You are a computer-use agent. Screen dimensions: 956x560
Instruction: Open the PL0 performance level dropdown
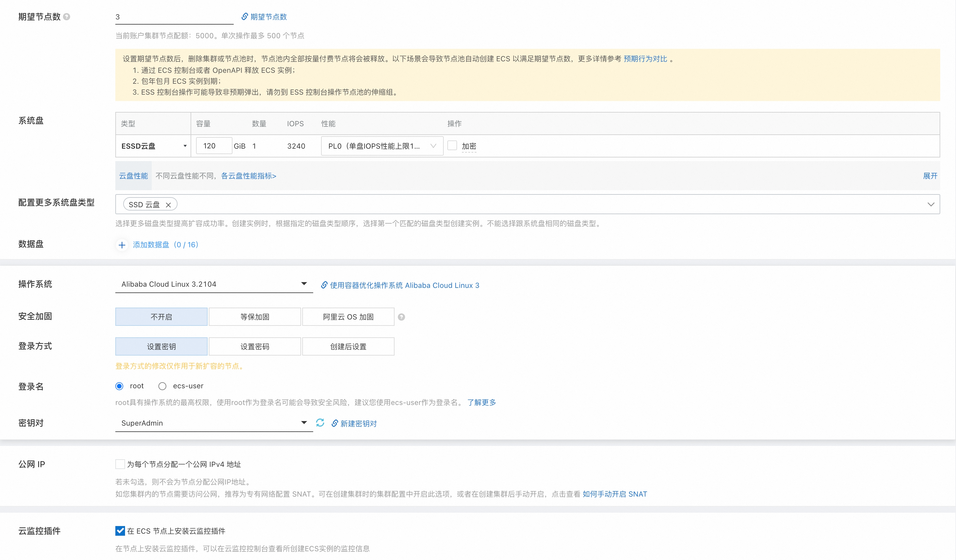tap(382, 146)
